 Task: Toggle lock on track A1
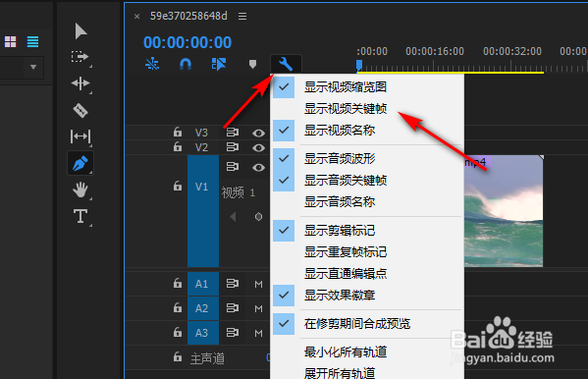178,284
